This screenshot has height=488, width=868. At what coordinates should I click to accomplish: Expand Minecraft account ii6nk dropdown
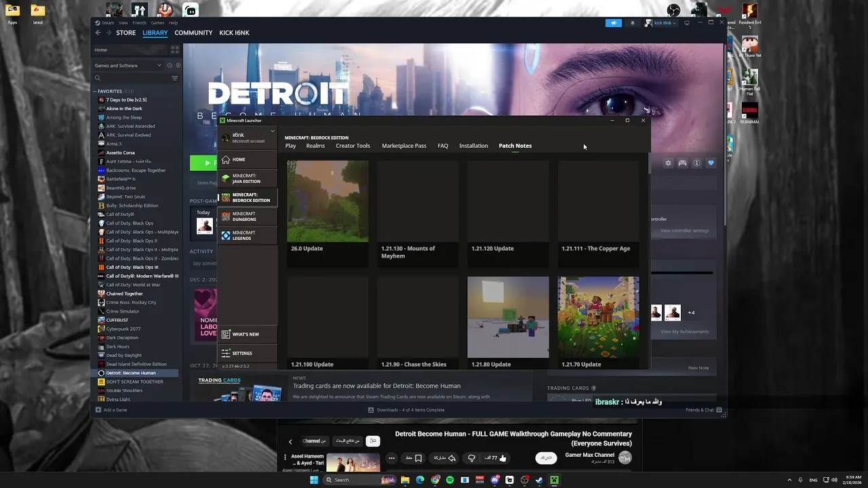point(273,131)
